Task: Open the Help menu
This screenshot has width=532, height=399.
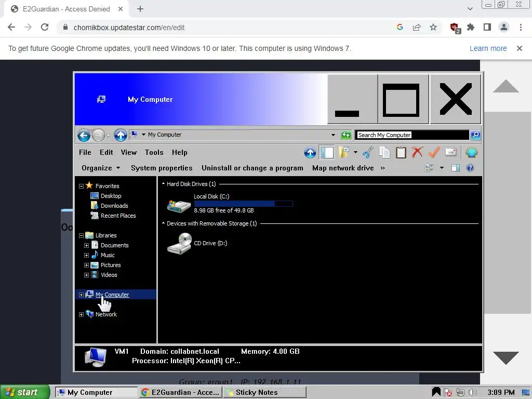Action: 179,152
